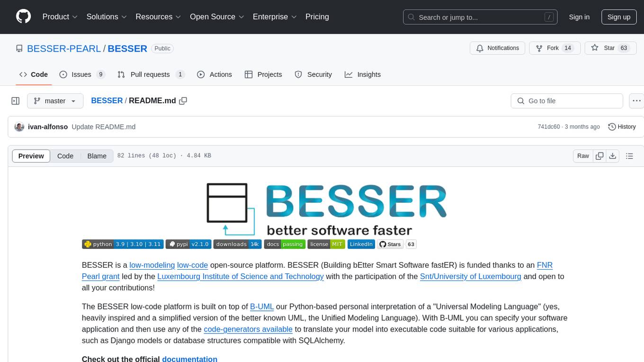The height and width of the screenshot is (362, 644).
Task: Switch to the Actions tab
Action: pos(214,74)
